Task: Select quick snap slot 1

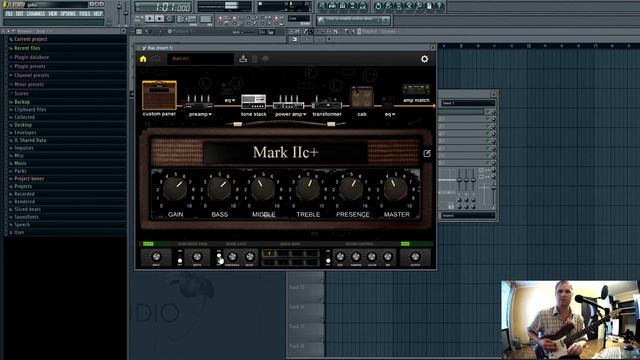Action: 269,254
